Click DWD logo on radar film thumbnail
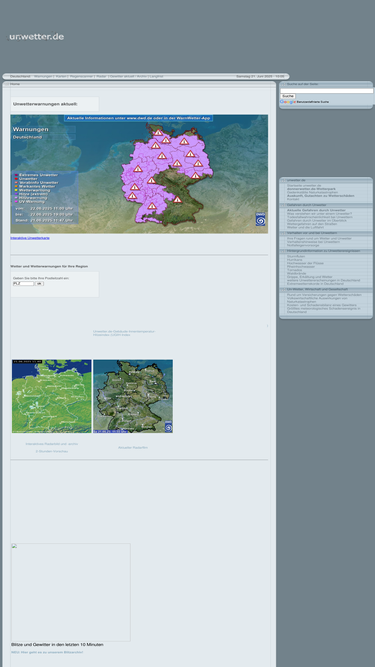This screenshot has height=667, width=375. pyautogui.click(x=168, y=426)
